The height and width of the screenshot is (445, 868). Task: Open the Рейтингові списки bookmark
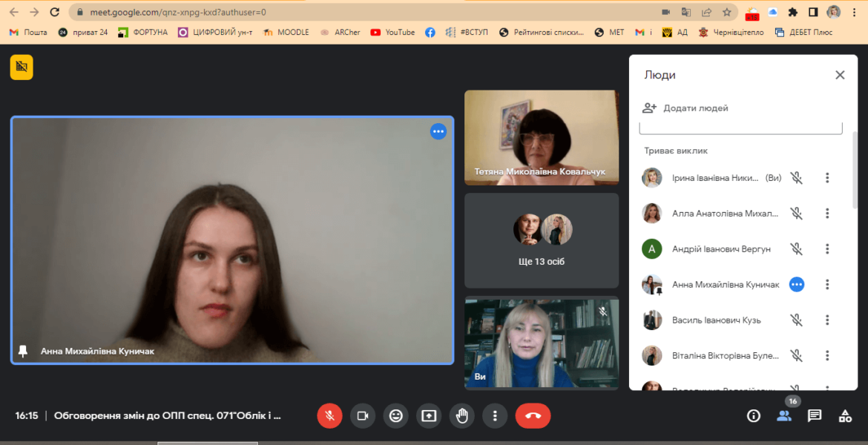(x=542, y=32)
